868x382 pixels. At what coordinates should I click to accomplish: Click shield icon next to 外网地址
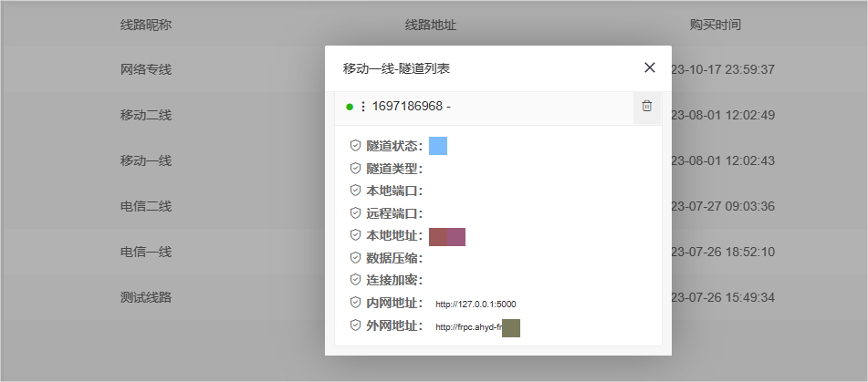[x=355, y=325]
